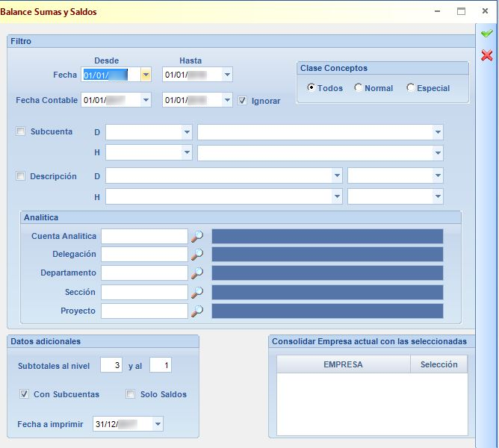Open Departamento search magnifier
Viewport: 499px width, 448px height.
(197, 273)
